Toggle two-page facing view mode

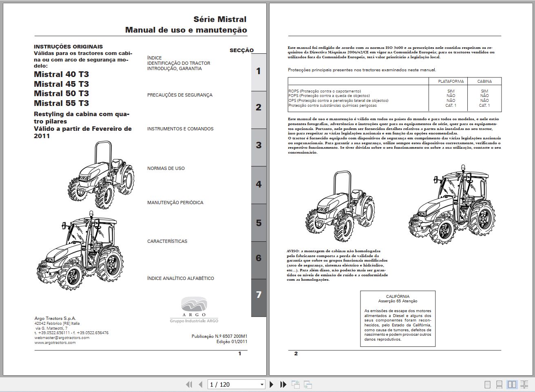click(x=512, y=384)
